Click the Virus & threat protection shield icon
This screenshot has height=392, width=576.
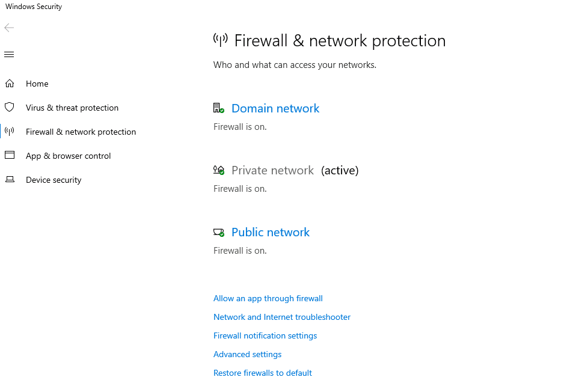pos(10,108)
